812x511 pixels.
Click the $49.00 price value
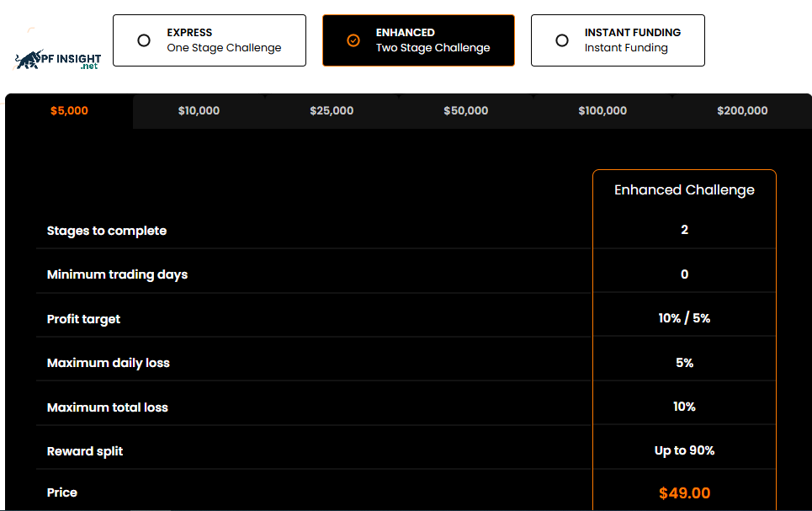[x=685, y=492]
